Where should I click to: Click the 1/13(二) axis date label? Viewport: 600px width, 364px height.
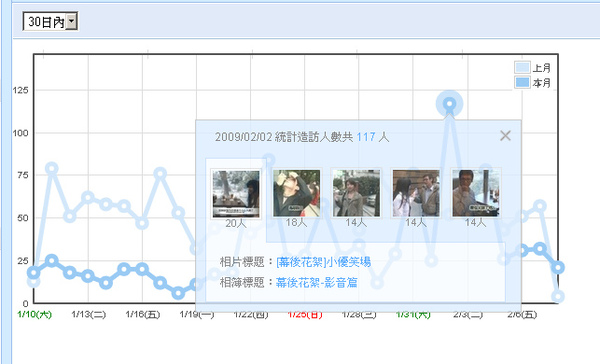tap(88, 314)
